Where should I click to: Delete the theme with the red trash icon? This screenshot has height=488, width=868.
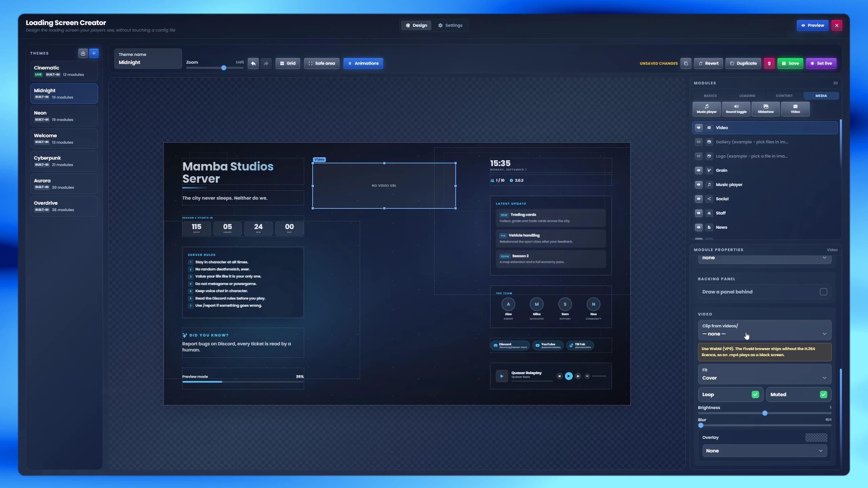[769, 63]
